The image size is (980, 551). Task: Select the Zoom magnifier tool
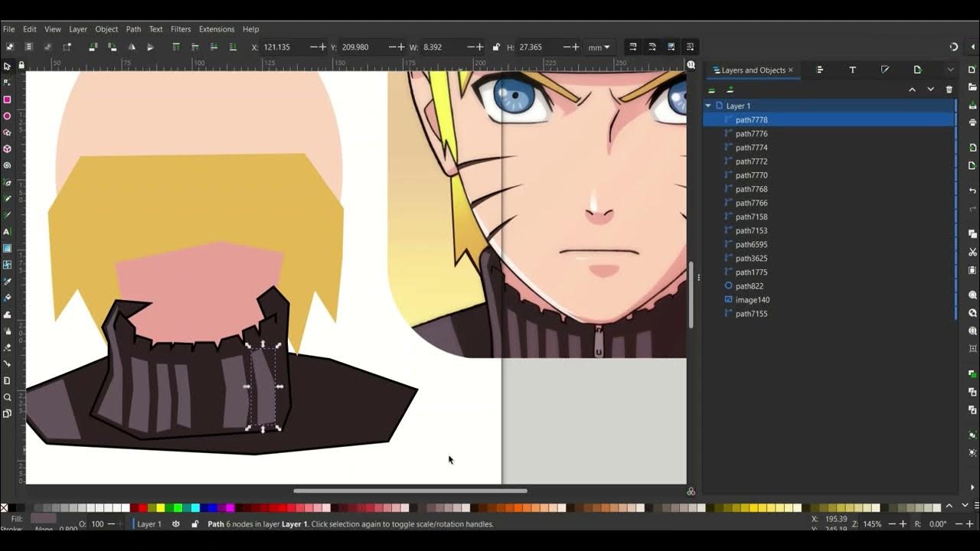tap(7, 397)
